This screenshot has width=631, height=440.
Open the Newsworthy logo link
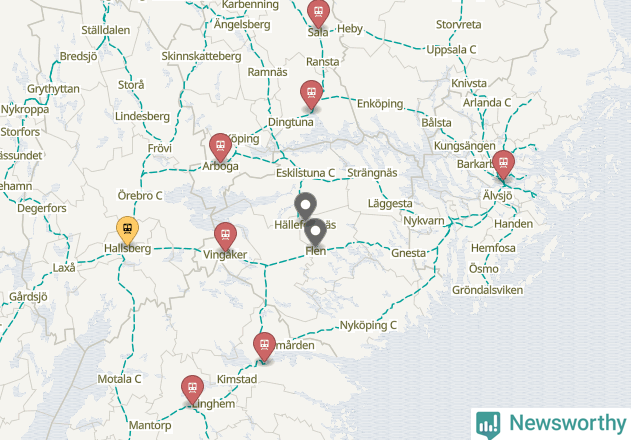click(x=551, y=424)
